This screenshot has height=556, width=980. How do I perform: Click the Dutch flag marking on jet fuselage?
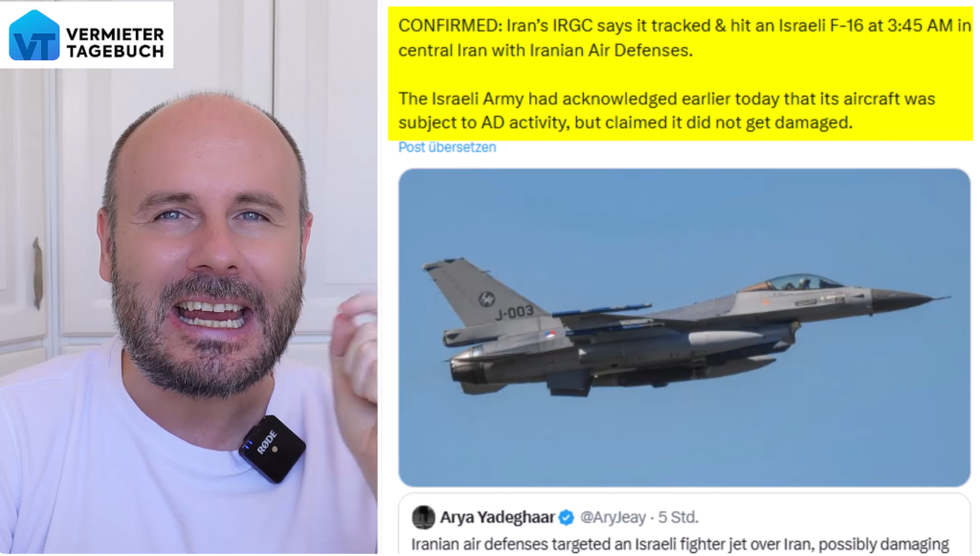click(548, 336)
